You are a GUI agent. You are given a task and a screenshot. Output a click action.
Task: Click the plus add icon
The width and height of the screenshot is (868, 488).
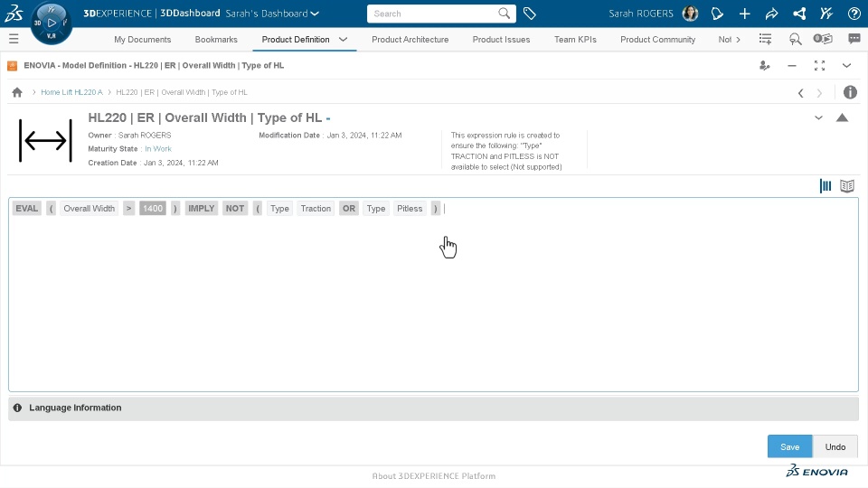click(744, 14)
